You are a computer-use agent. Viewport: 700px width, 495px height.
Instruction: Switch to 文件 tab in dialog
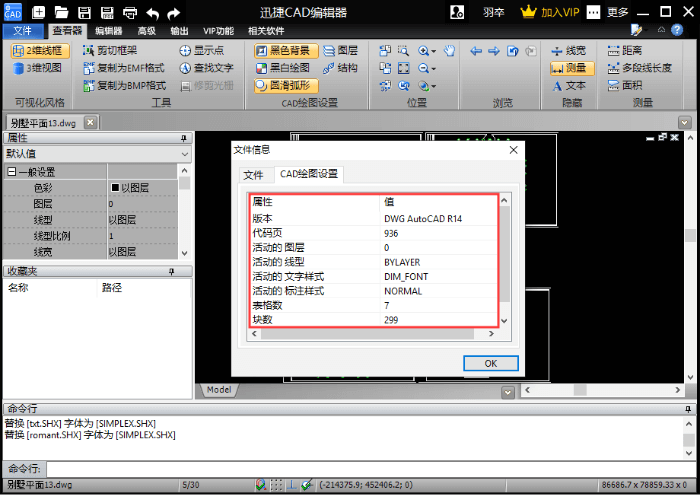coord(254,175)
